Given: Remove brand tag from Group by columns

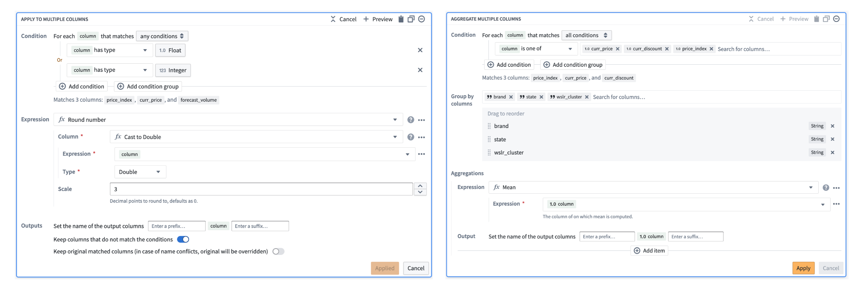Looking at the screenshot, I should 511,97.
